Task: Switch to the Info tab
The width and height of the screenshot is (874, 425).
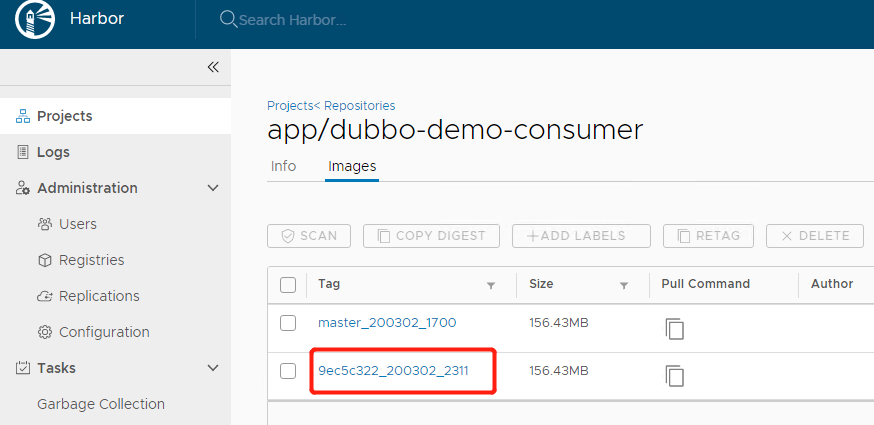Action: tap(283, 166)
